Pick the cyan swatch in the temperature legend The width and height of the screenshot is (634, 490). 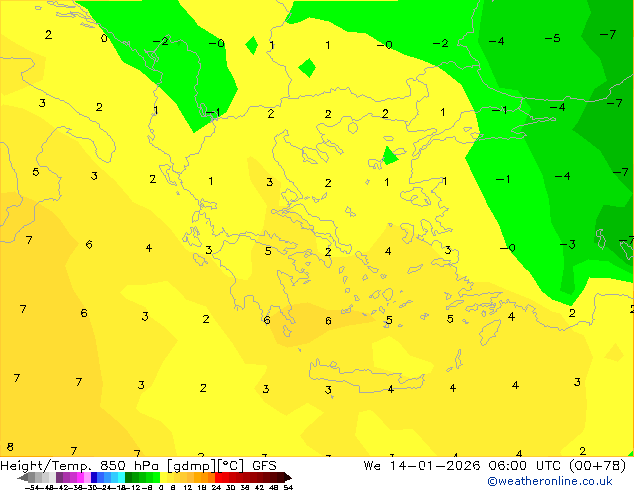[x=121, y=477]
